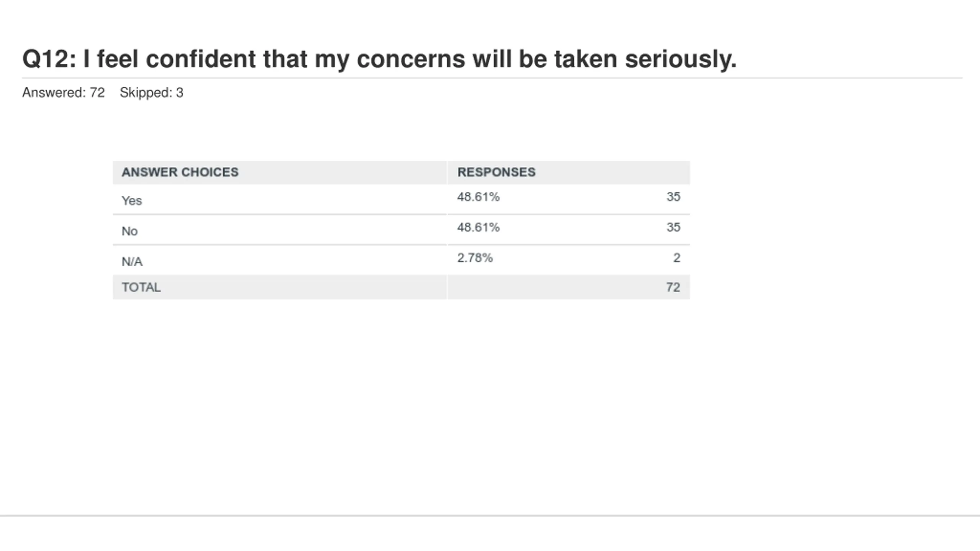Click the count 2 in N/A row
Screen dimensions: 980x551
(x=677, y=258)
